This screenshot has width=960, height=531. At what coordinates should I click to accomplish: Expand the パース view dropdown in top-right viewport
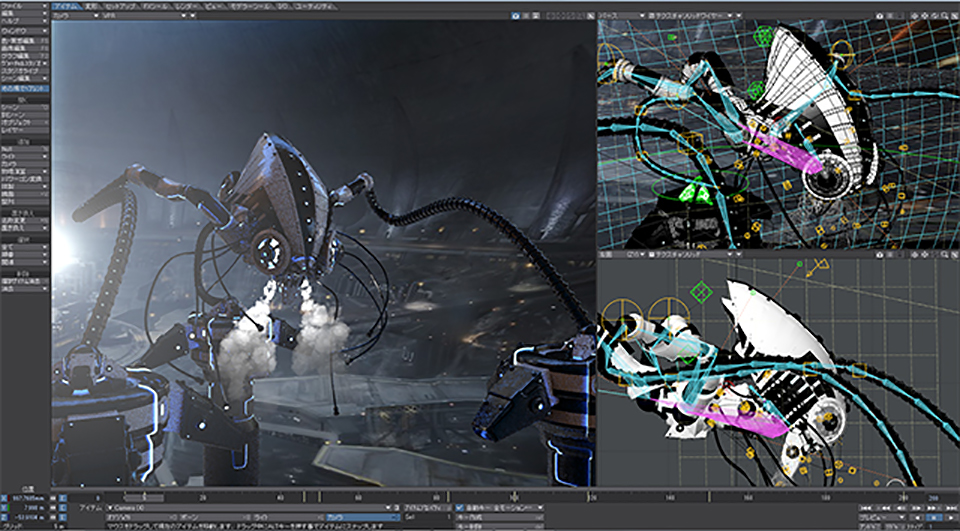click(622, 17)
